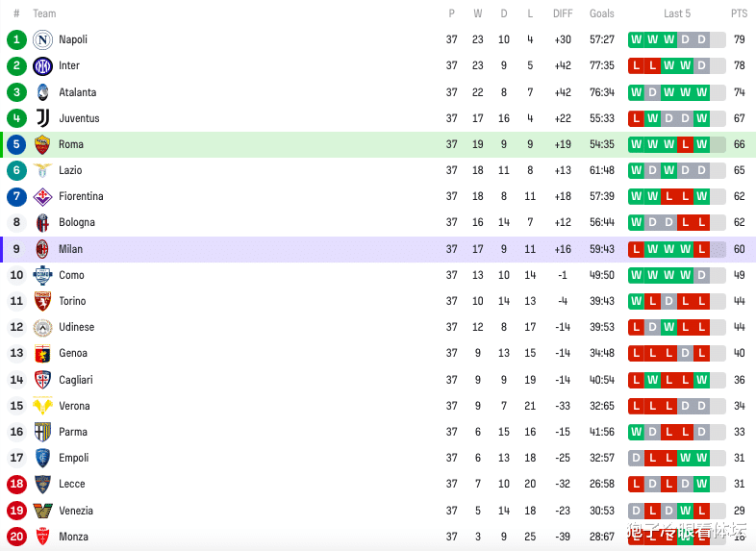Open the Inter club logo

click(42, 65)
